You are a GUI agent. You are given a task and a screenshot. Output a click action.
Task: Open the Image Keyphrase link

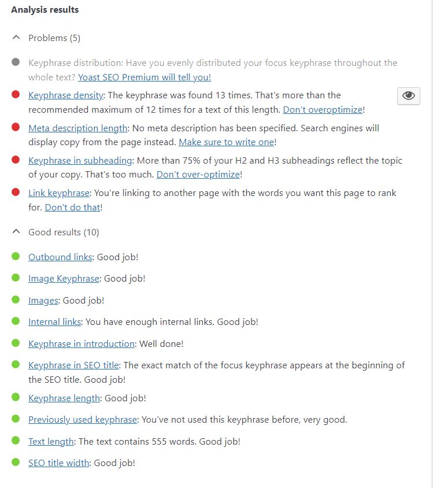click(x=64, y=278)
